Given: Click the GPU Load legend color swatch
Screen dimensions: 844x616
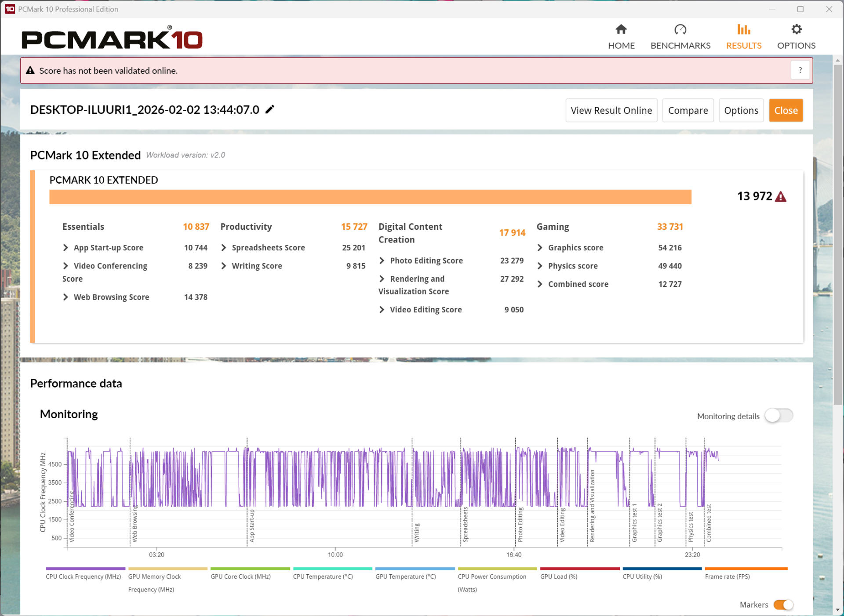Looking at the screenshot, I should tap(579, 569).
